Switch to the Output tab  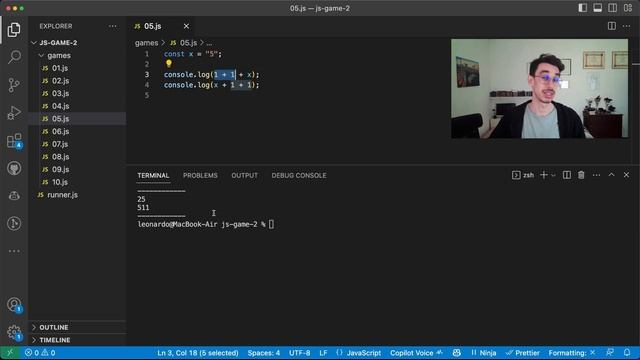pyautogui.click(x=244, y=176)
